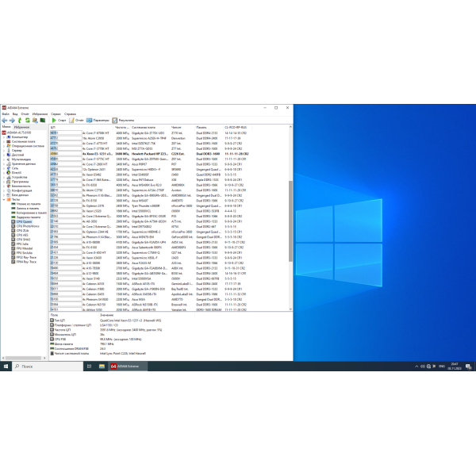
Task: Click the CPU Queen chip icon
Action: (13, 221)
